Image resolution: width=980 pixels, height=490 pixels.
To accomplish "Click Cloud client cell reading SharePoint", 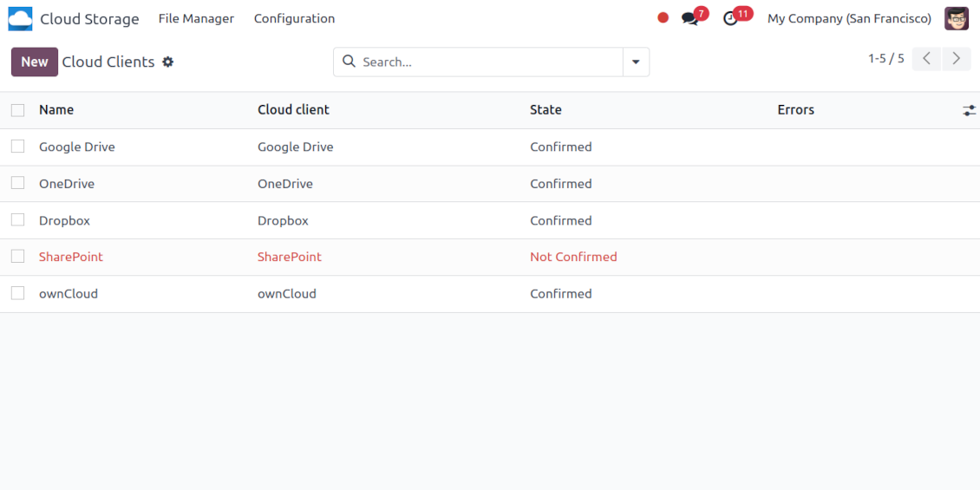I will [x=290, y=257].
